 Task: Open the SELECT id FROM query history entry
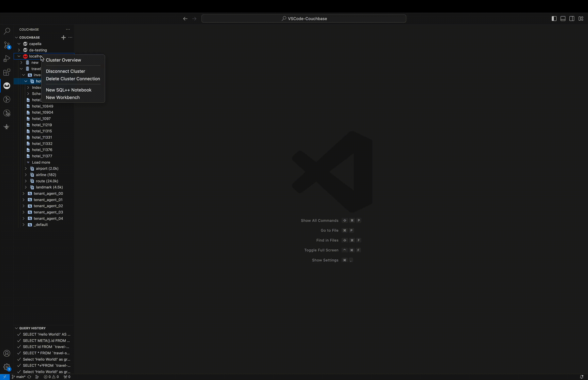click(x=44, y=347)
